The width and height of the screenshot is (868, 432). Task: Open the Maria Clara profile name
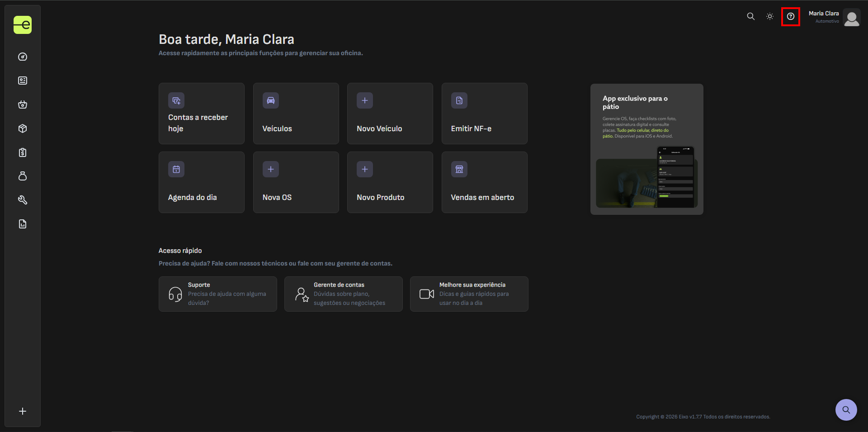pos(824,14)
